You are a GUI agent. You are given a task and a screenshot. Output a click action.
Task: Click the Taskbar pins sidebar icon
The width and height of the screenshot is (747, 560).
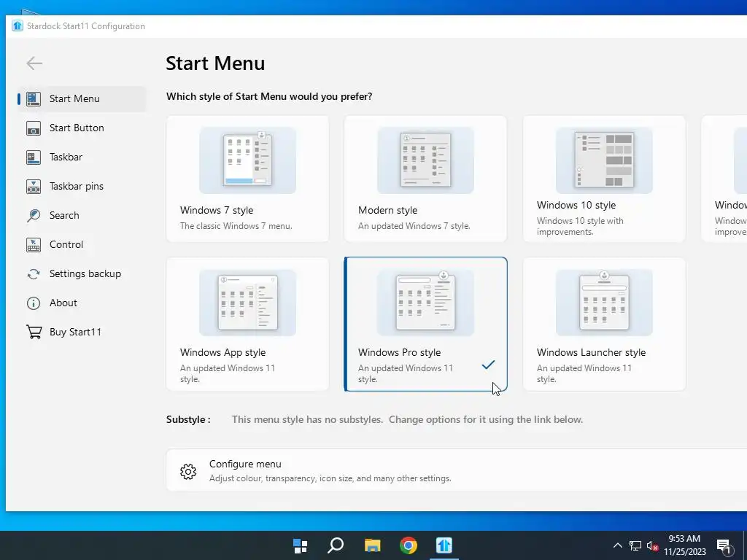pyautogui.click(x=34, y=186)
